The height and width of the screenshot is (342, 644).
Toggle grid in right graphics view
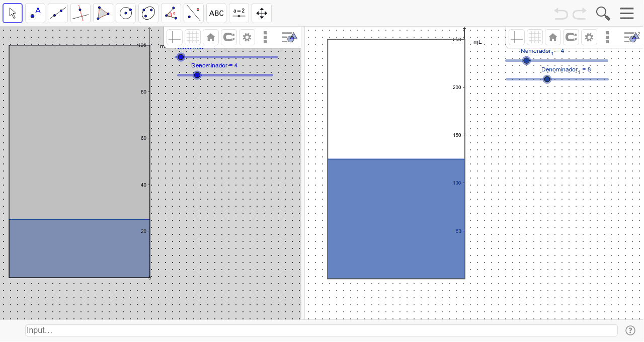pyautogui.click(x=535, y=37)
